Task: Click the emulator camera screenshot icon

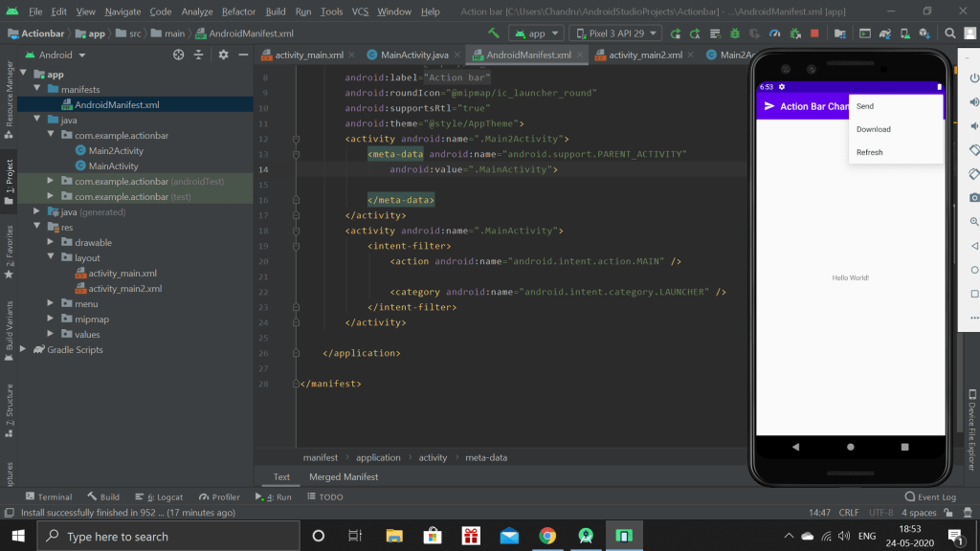Action: (973, 196)
